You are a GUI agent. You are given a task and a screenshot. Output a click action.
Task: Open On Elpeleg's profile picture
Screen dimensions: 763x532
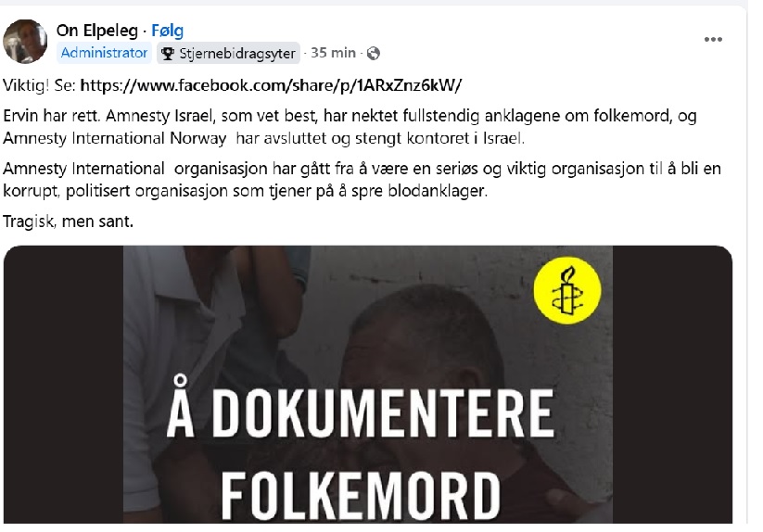click(25, 42)
